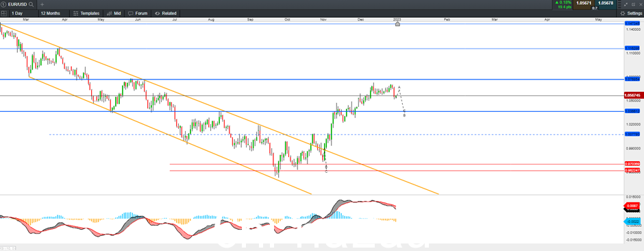Click the Settings gear icon
This screenshot has height=251, width=644.
click(623, 14)
